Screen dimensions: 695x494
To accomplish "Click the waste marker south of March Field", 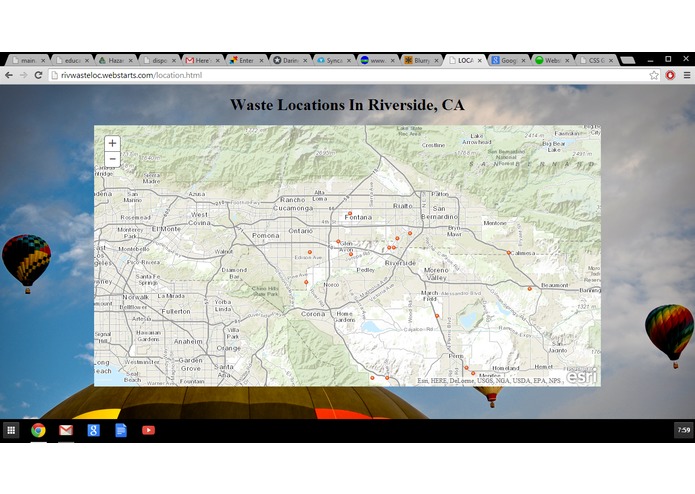I will 437,316.
